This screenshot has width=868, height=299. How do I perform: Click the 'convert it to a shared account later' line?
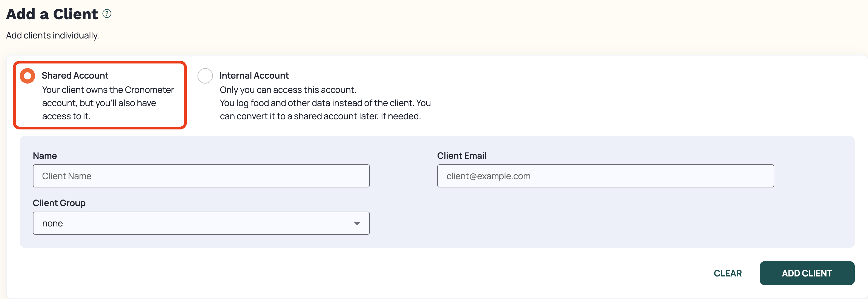(320, 116)
